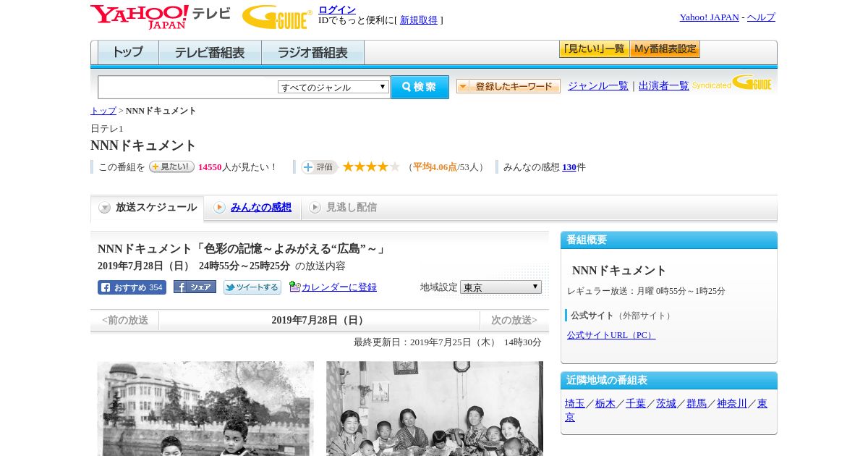868x456 pixels.
Task: Click the Syndicated G-GUIDE logo near search
Action: tap(733, 83)
